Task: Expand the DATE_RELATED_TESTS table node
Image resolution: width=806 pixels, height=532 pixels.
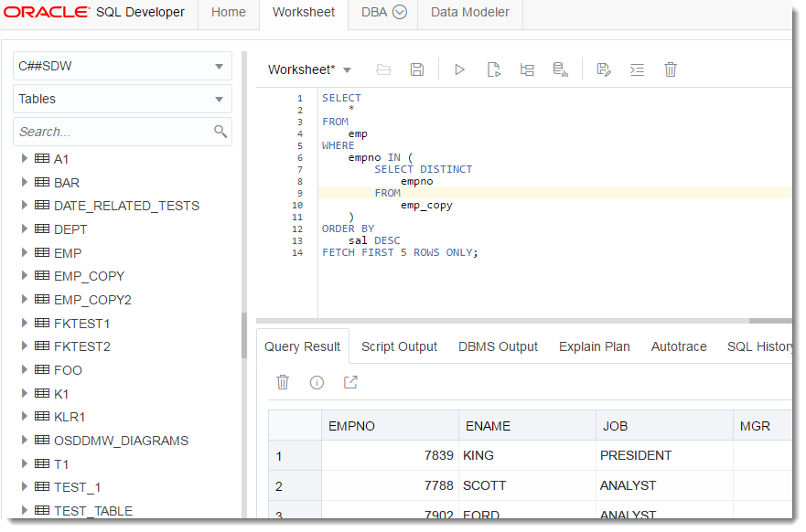Action: (24, 205)
